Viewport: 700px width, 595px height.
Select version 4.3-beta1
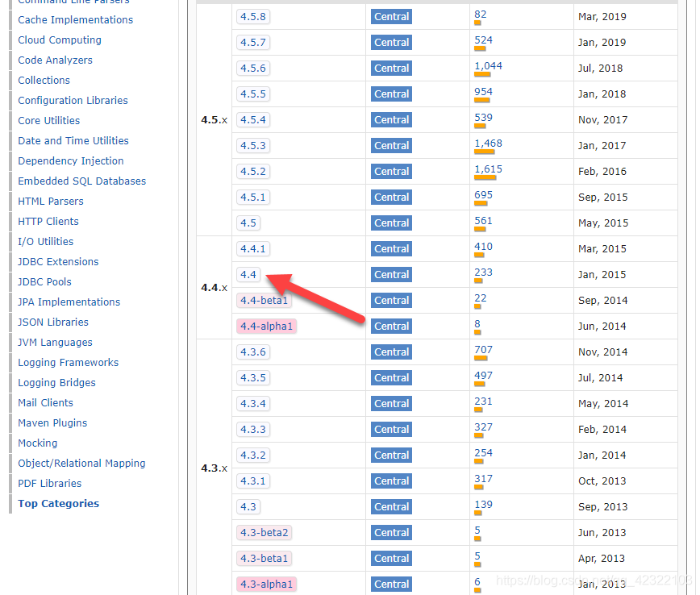coord(264,559)
